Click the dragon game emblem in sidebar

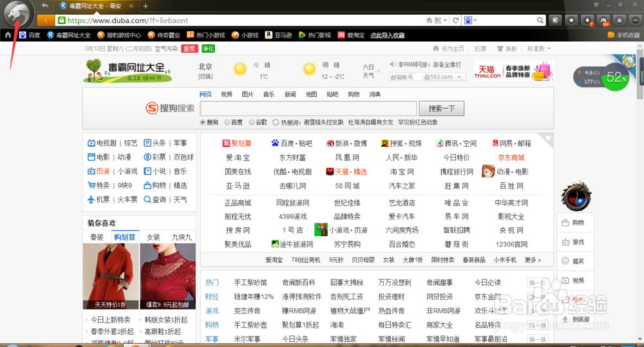[x=576, y=196]
